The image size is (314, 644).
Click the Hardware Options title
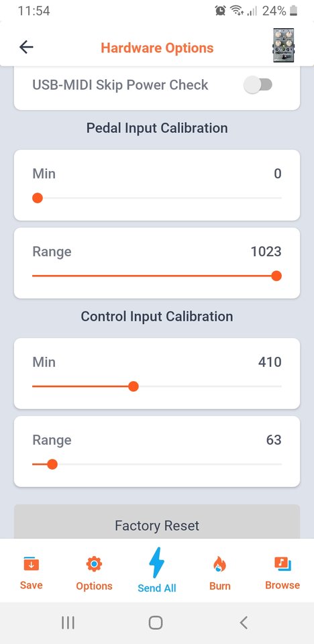pos(158,48)
